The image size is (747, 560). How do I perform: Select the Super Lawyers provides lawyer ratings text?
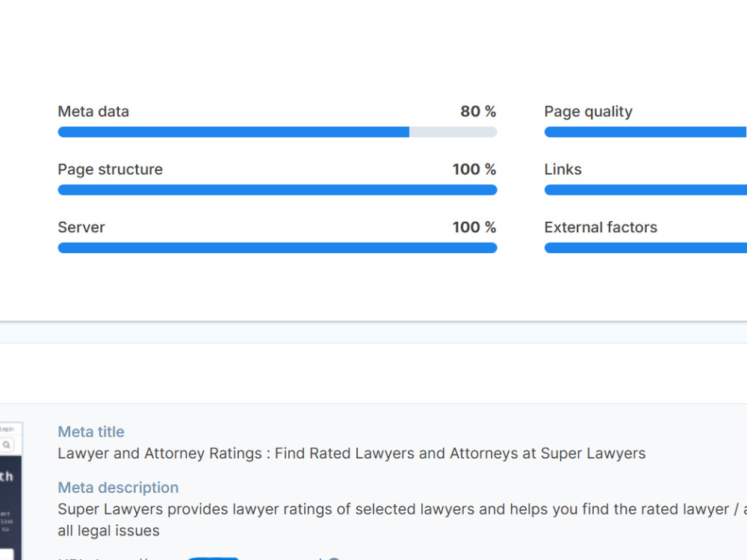click(x=402, y=520)
